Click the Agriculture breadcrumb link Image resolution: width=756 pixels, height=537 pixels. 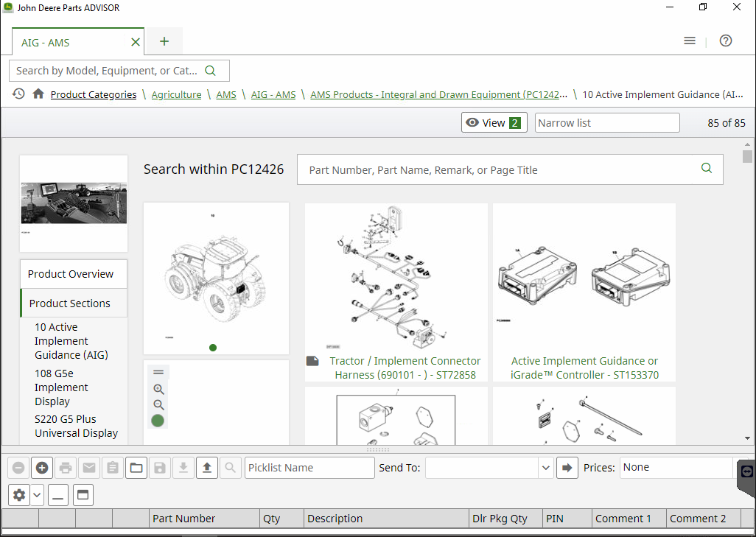click(x=176, y=94)
